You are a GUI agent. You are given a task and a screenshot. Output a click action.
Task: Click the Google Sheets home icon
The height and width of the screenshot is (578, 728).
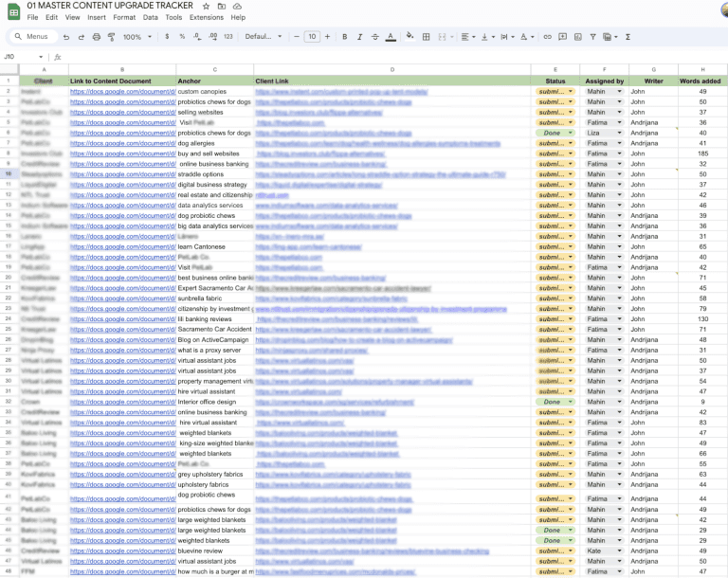click(14, 11)
